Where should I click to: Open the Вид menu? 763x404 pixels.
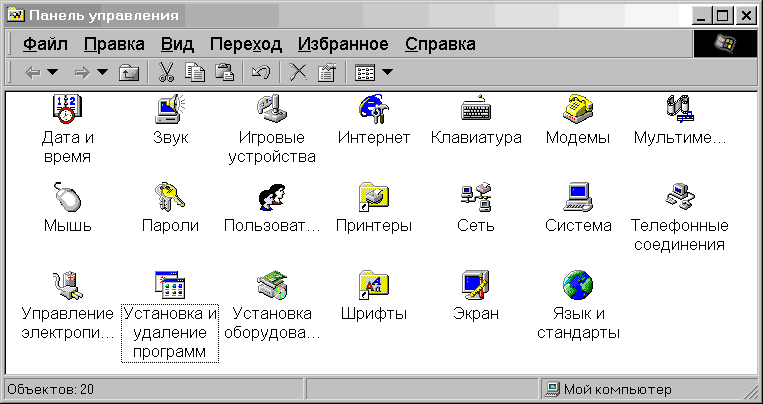[177, 44]
